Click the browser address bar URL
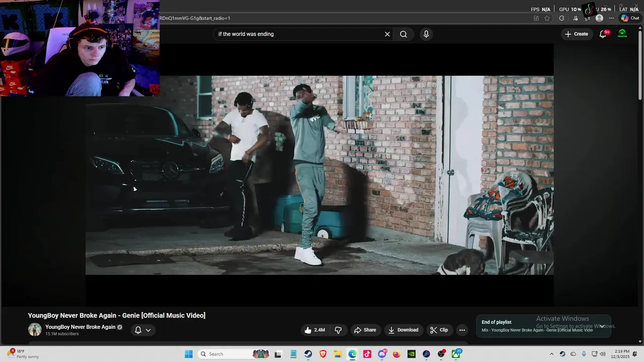Screen dimensions: 644x362 coord(195,18)
